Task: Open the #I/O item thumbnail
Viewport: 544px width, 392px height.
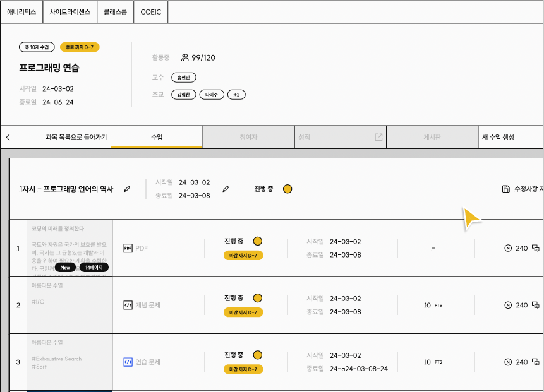Action: coord(70,305)
